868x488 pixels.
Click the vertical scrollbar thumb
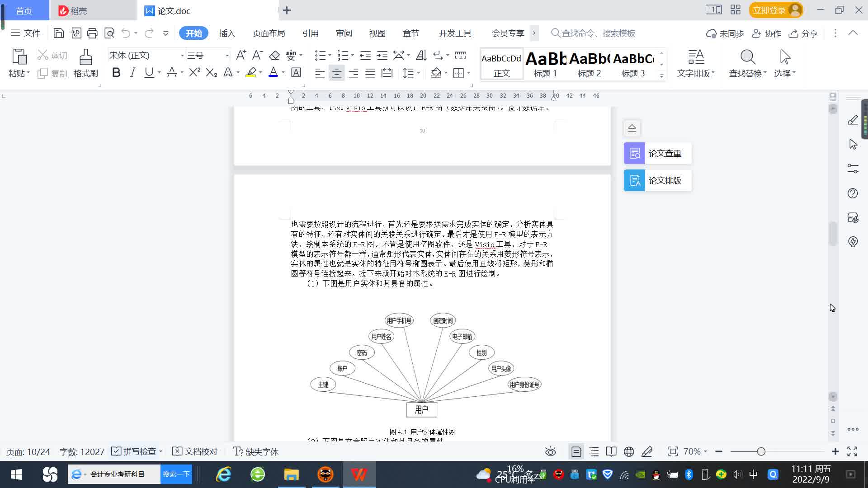click(x=833, y=234)
